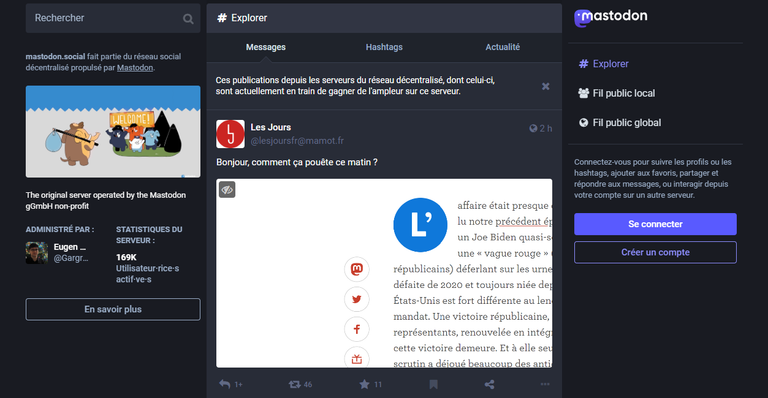Dismiss the explore info banner
768x398 pixels.
click(545, 86)
